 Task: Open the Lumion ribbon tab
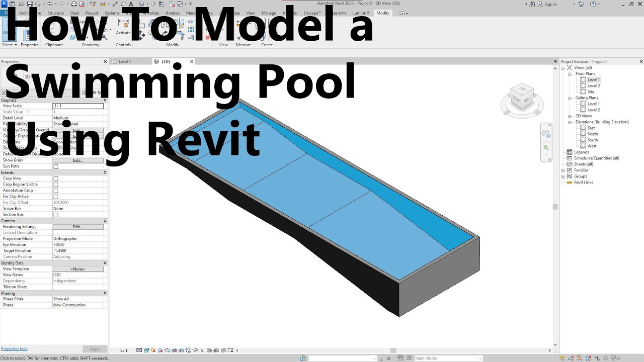click(x=361, y=13)
